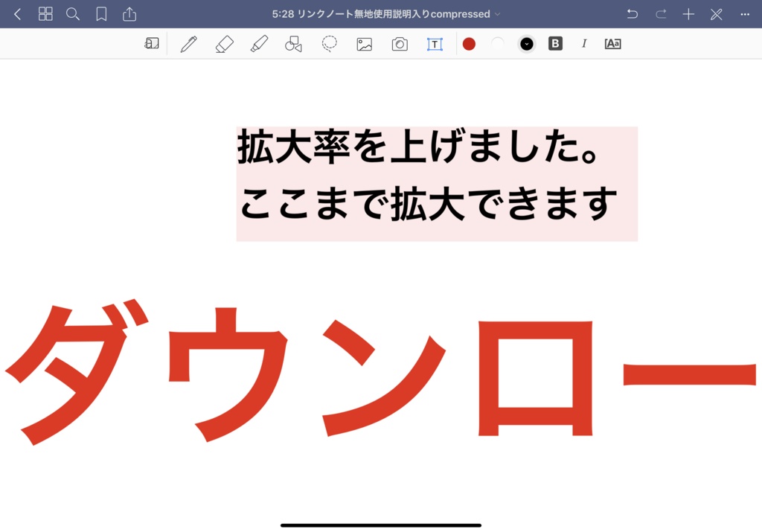Open the image insertion tool
Screen dimensions: 762x532
pyautogui.click(x=364, y=44)
